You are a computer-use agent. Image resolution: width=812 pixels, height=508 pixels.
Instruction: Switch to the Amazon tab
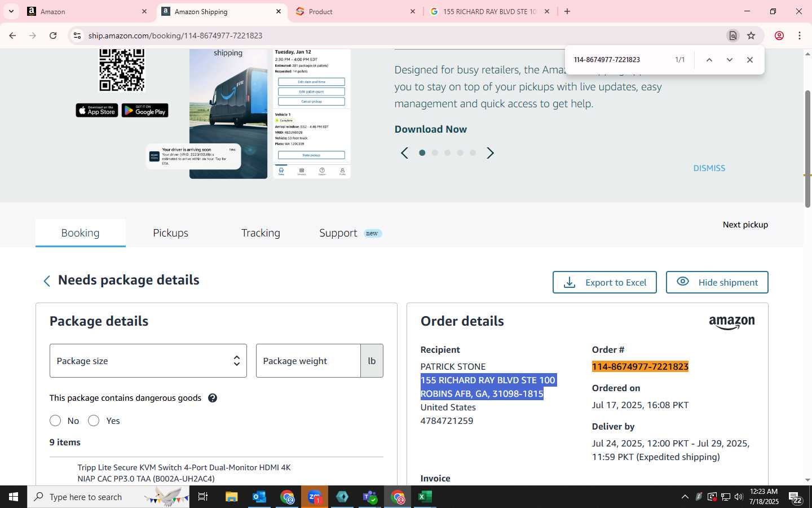[87, 11]
